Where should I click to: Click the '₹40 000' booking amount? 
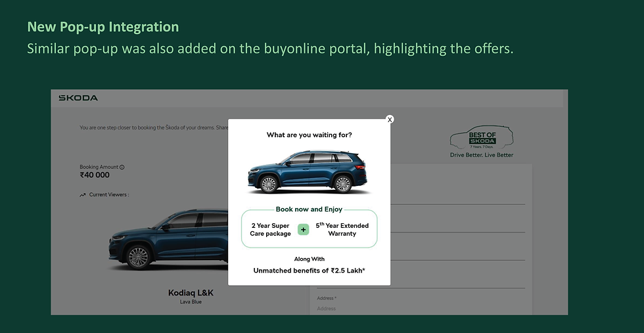(95, 175)
